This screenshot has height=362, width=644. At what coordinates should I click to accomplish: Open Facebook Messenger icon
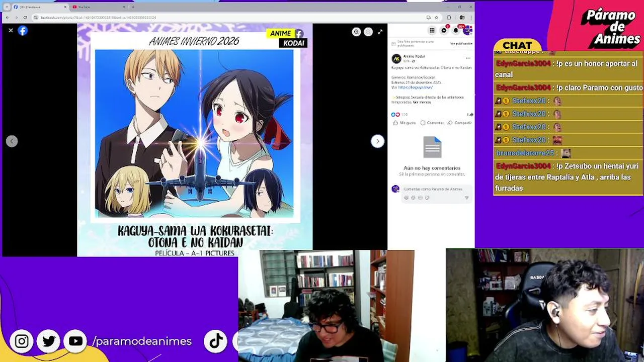[x=444, y=30]
